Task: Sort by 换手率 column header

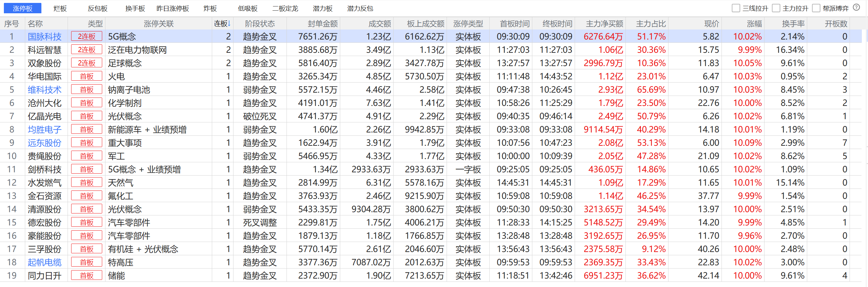Action: [793, 24]
